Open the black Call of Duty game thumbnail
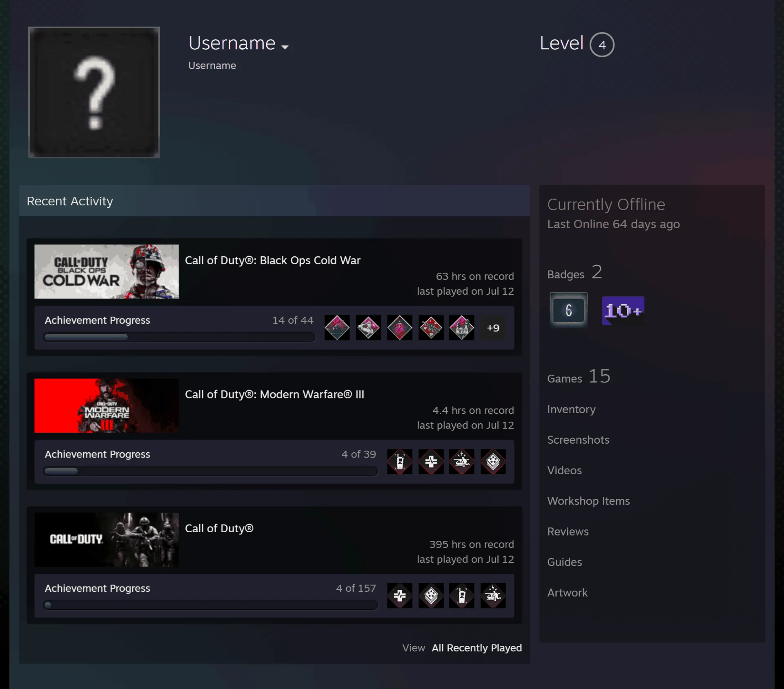Screen dimensions: 784x689 coord(107,540)
